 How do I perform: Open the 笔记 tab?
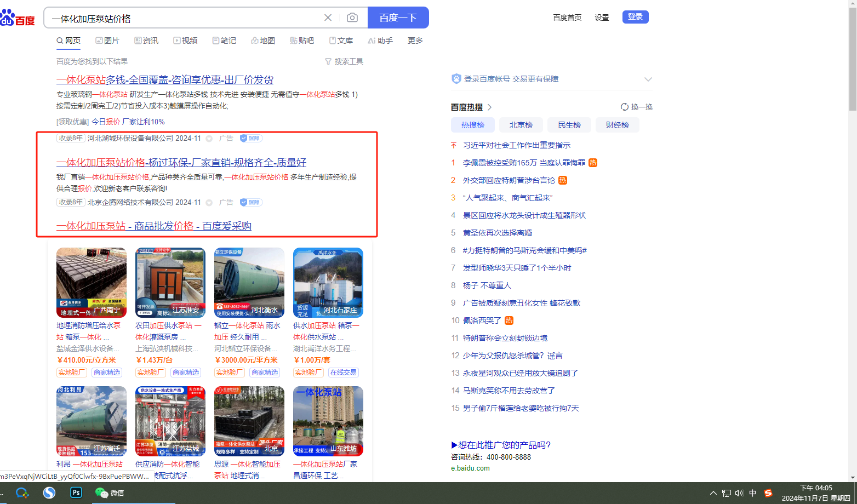224,41
